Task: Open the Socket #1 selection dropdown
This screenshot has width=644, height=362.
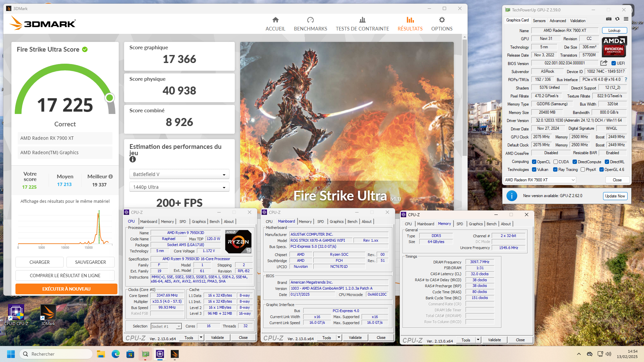Action: pos(166,326)
